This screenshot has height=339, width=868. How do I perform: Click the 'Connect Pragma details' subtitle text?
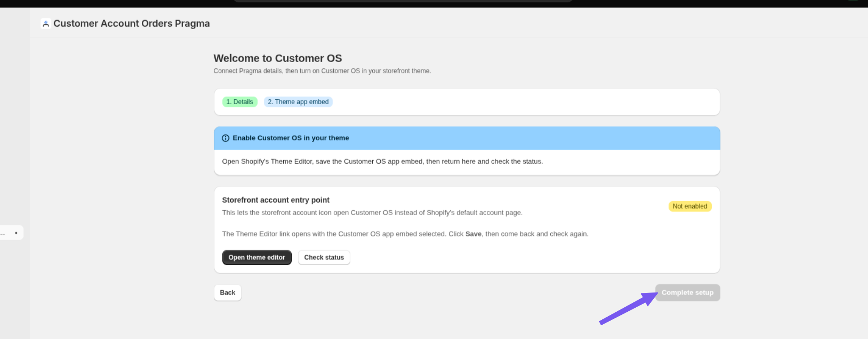[322, 71]
